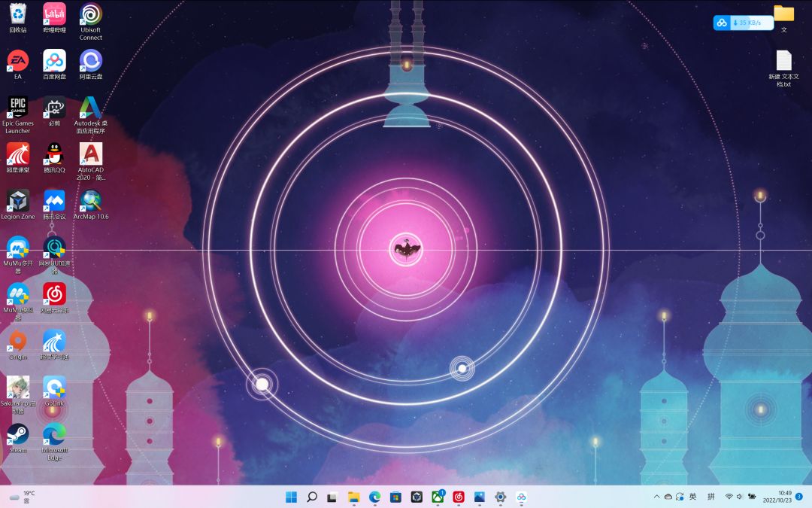Open NetEase Cloud Music on the taskbar

click(x=459, y=497)
